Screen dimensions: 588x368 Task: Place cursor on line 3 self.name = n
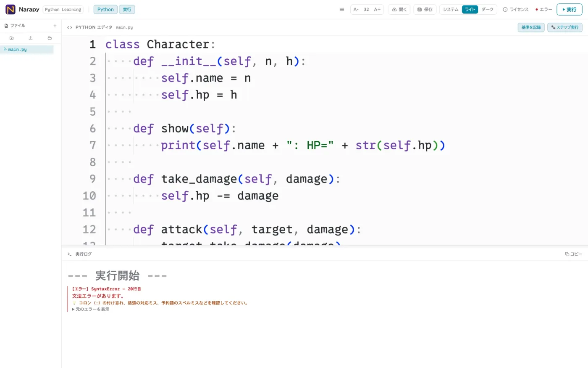[x=206, y=78]
